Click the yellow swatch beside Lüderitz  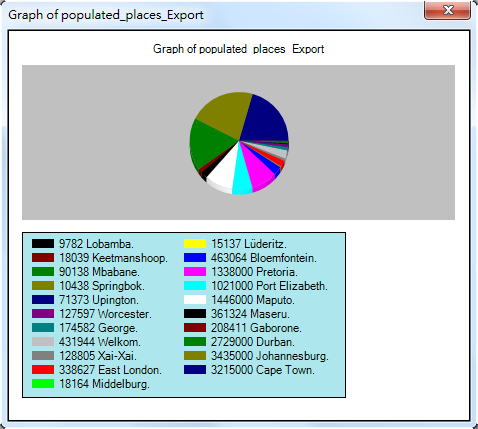[x=195, y=244]
